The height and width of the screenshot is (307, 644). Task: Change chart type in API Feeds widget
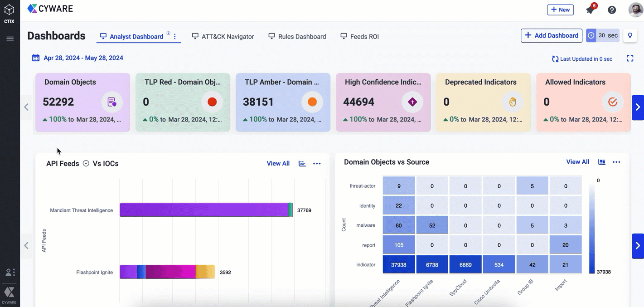[302, 164]
